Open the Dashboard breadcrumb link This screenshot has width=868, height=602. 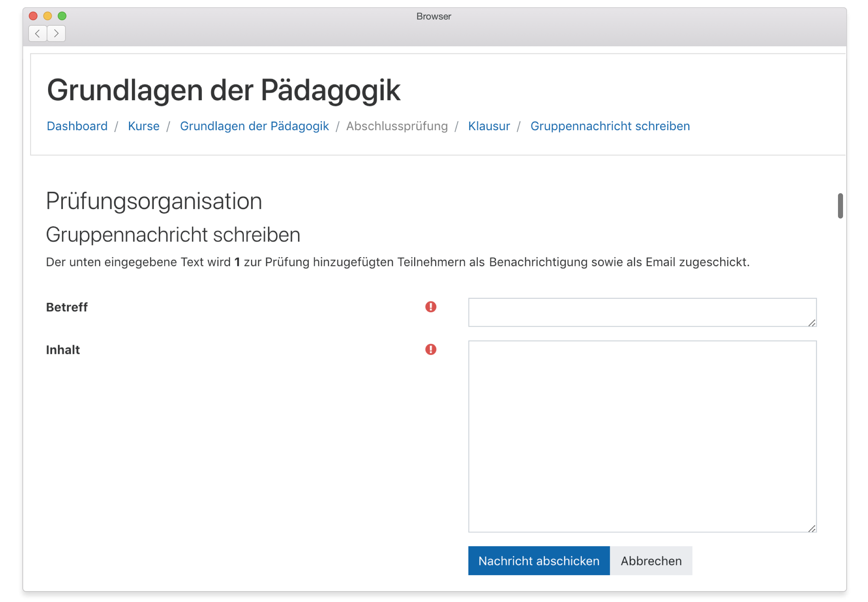click(77, 126)
